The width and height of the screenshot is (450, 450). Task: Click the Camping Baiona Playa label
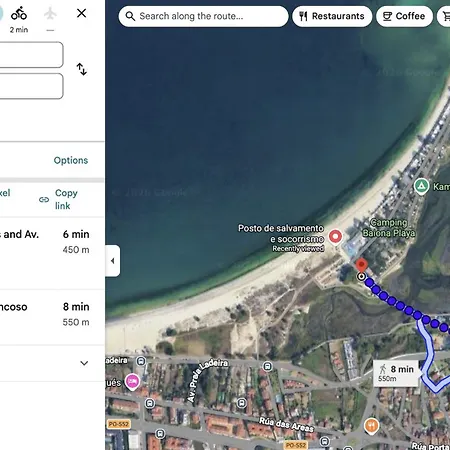(x=389, y=228)
